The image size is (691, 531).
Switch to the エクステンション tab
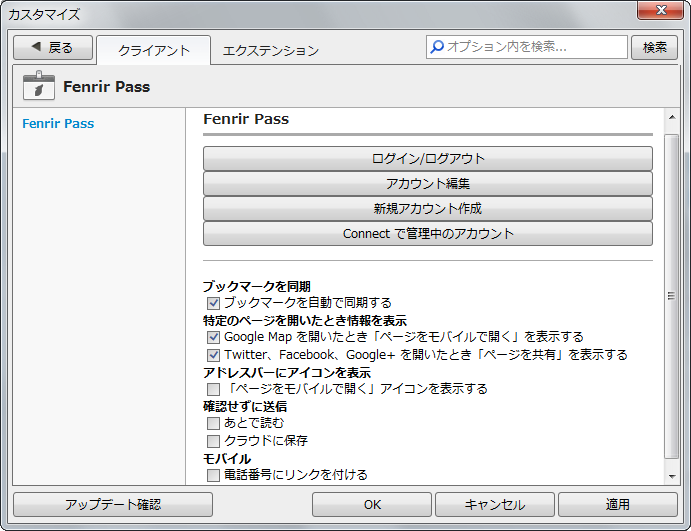pyautogui.click(x=271, y=50)
